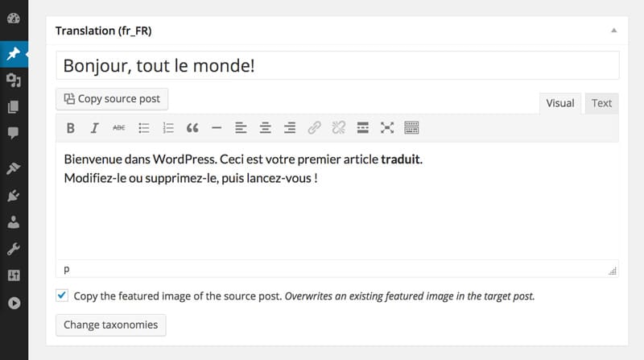This screenshot has width=644, height=360.
Task: Insert a horizontal line
Action: [217, 128]
